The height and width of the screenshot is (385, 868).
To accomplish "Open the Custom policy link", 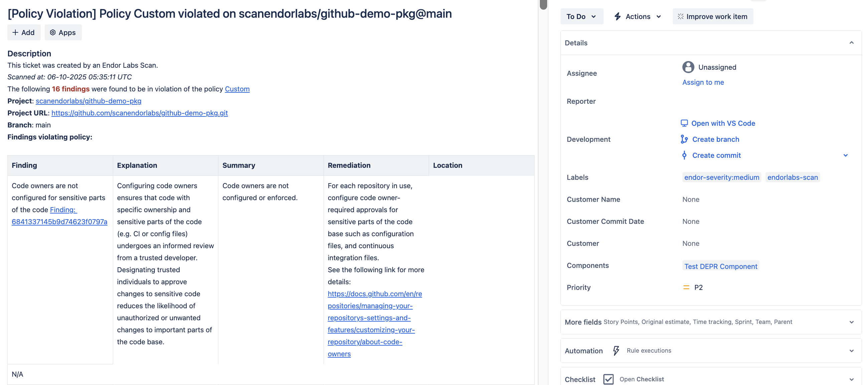I will (x=237, y=89).
